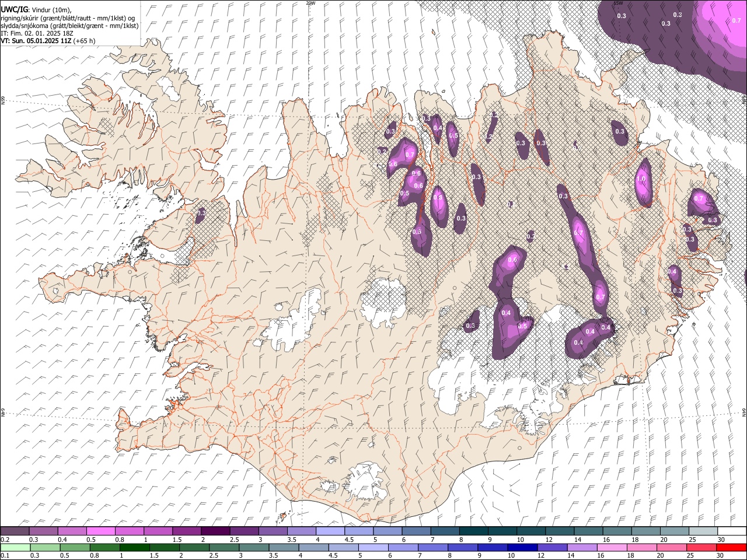747x560 pixels.
Task: Click the darkest green swatch labeled 1
Action: coord(134,547)
